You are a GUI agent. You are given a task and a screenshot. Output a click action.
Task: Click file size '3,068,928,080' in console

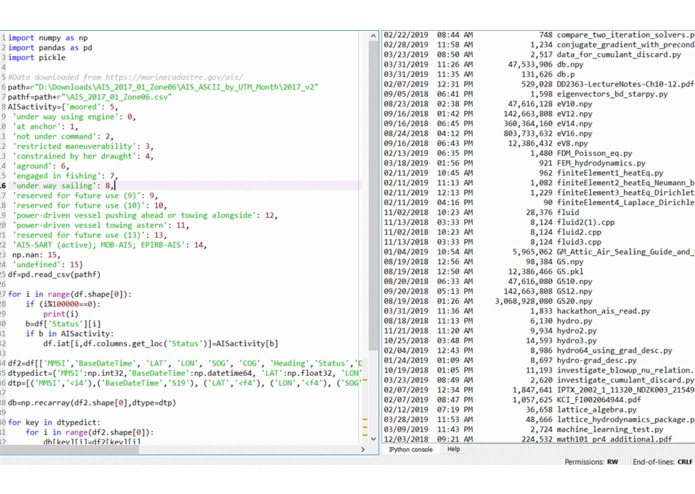point(524,301)
